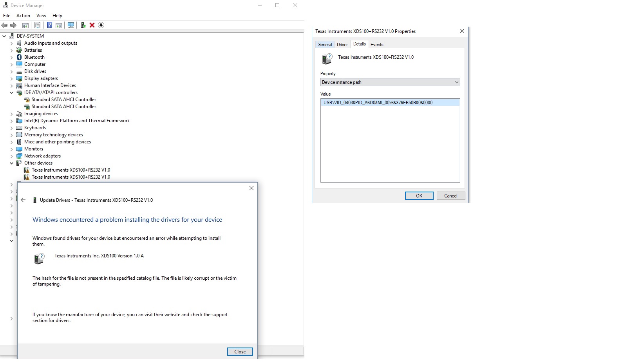Open the Help menu
The width and height of the screenshot is (644, 362).
coord(57,16)
